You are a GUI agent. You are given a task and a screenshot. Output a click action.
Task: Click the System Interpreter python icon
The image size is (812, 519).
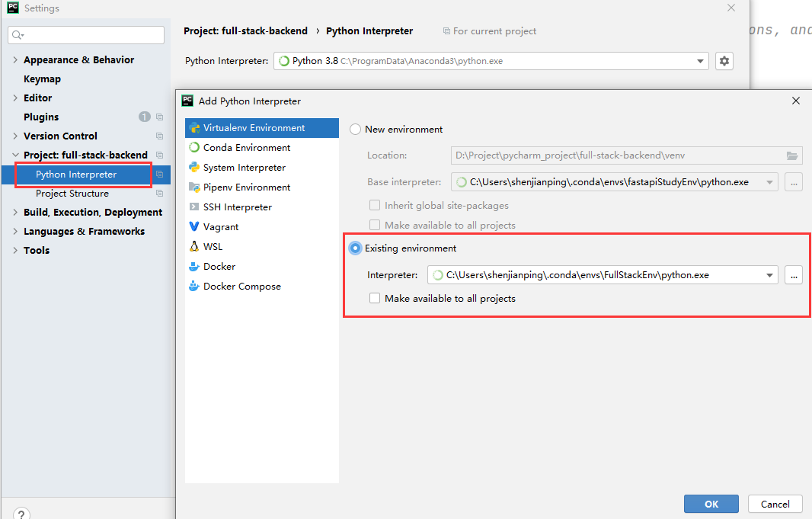[x=194, y=168]
